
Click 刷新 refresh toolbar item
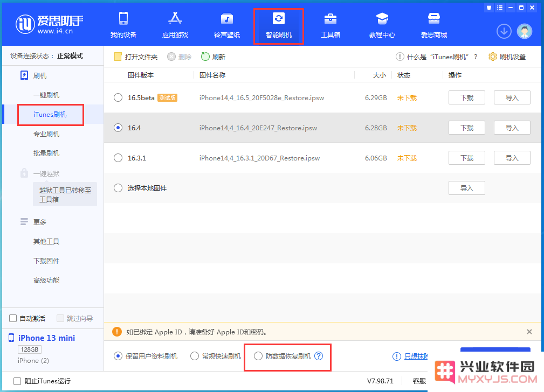click(x=213, y=57)
